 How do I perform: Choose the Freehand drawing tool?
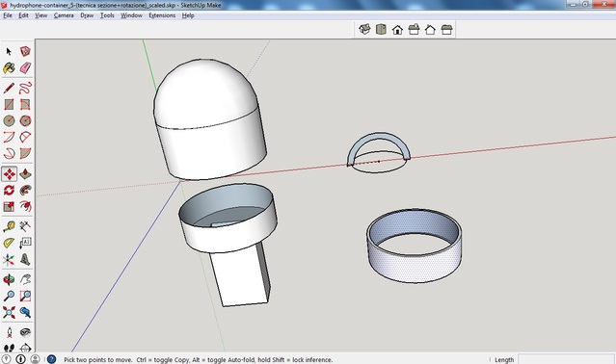pos(25,88)
